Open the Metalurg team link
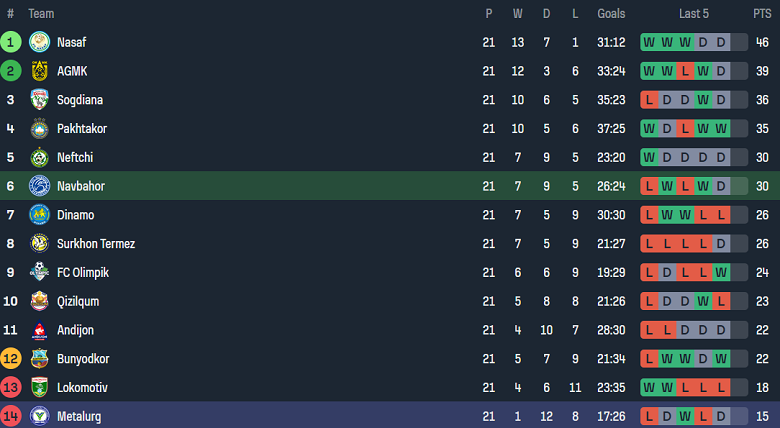Viewport: 780px width, 428px height. click(x=79, y=417)
